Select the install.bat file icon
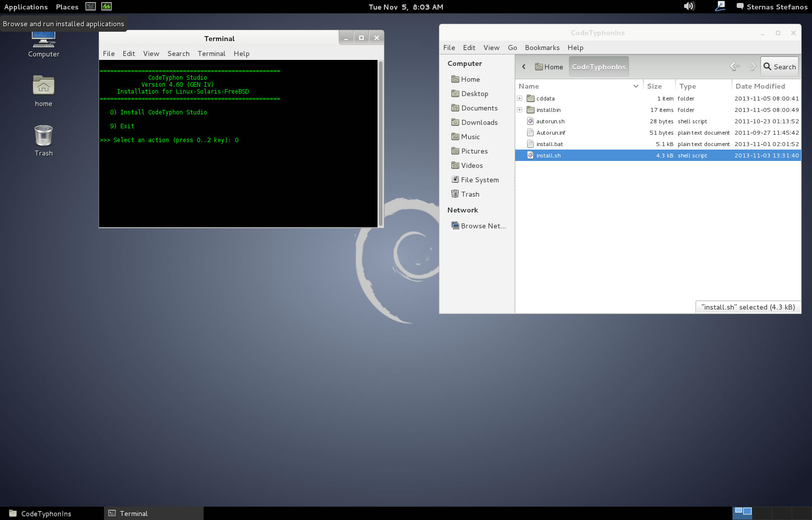The height and width of the screenshot is (520, 812). point(531,144)
